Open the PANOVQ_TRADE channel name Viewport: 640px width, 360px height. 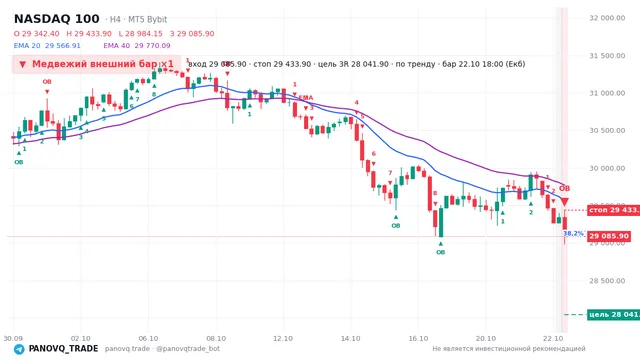[63, 349]
